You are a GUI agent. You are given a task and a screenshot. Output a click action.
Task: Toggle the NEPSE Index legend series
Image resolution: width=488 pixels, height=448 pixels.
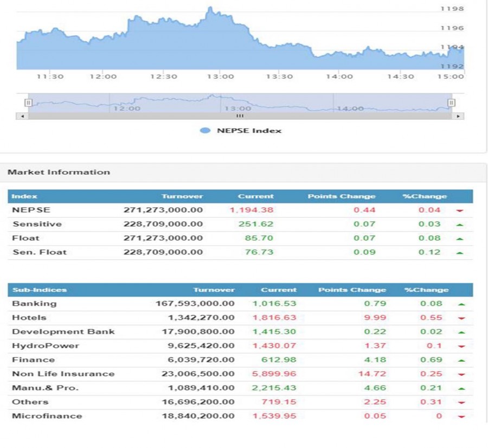(x=249, y=131)
